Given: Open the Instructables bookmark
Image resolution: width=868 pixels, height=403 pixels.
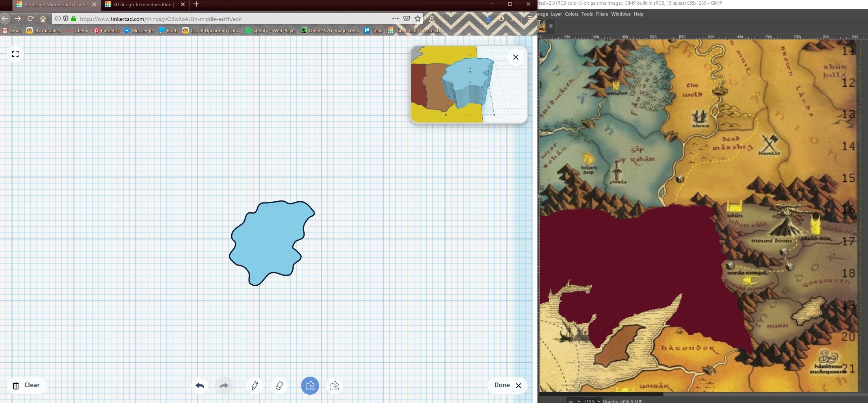Looking at the screenshot, I should [x=44, y=30].
